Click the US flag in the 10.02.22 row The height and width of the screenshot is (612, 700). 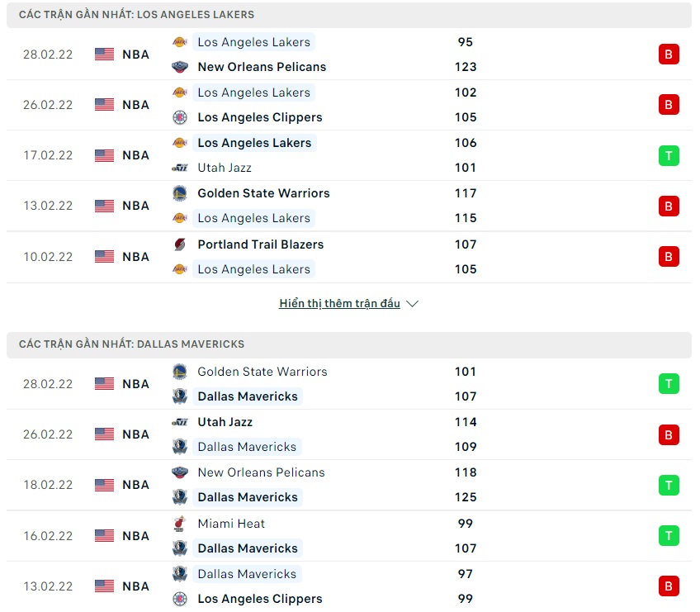104,257
